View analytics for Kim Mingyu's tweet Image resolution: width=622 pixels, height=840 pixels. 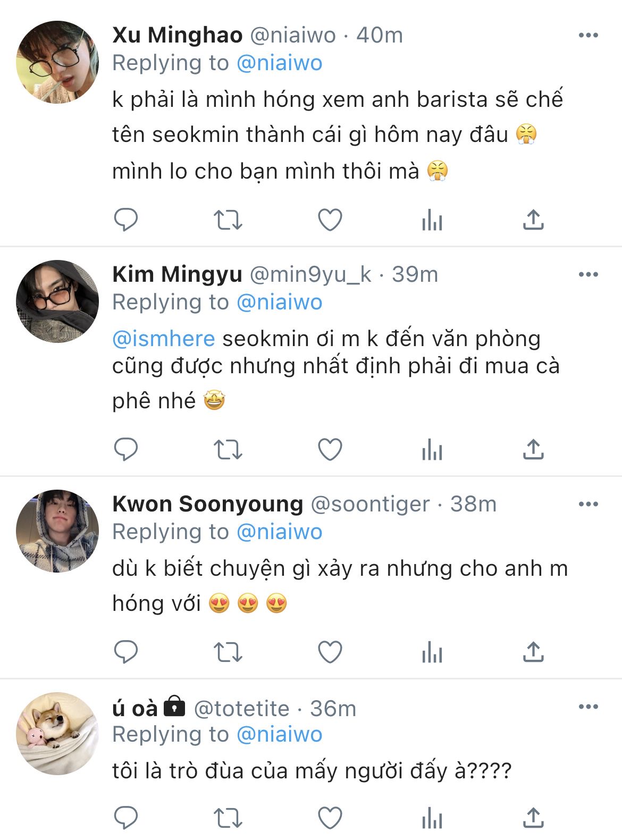click(432, 450)
